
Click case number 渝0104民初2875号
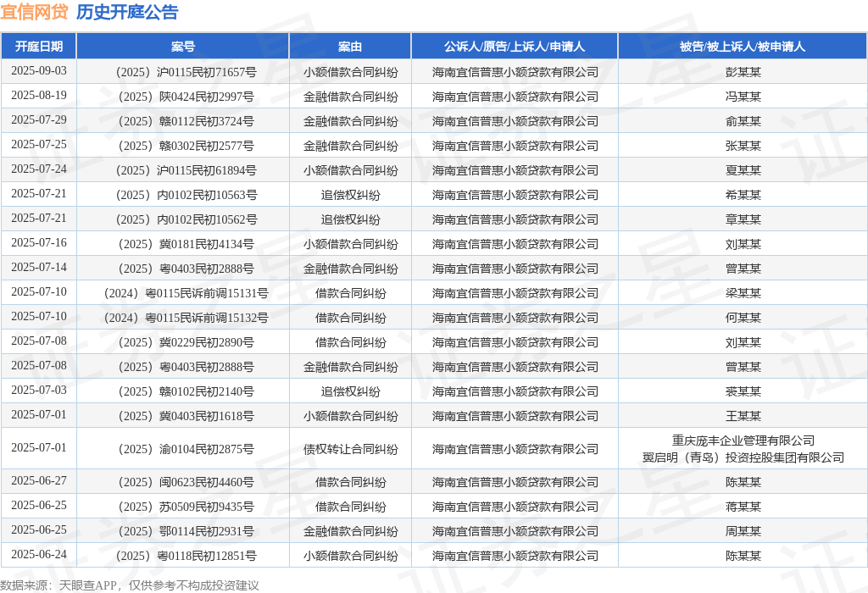[x=186, y=449]
